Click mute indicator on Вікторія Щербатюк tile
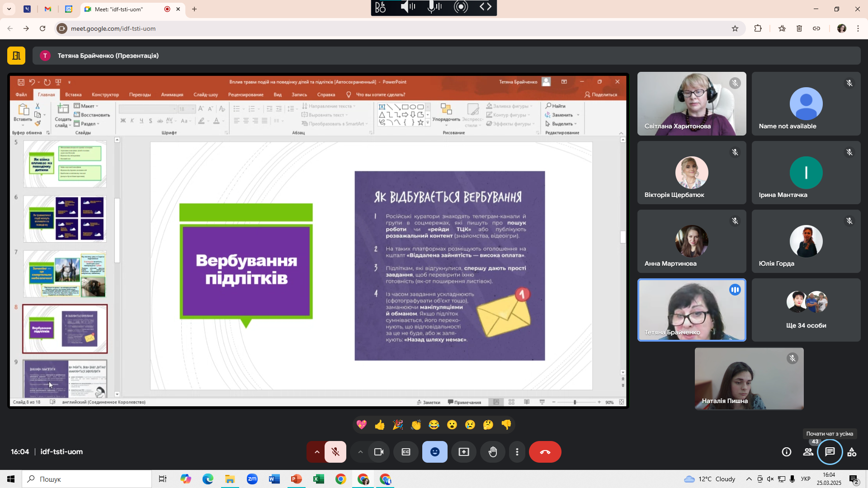Screen dimensions: 868x488 pyautogui.click(x=735, y=152)
